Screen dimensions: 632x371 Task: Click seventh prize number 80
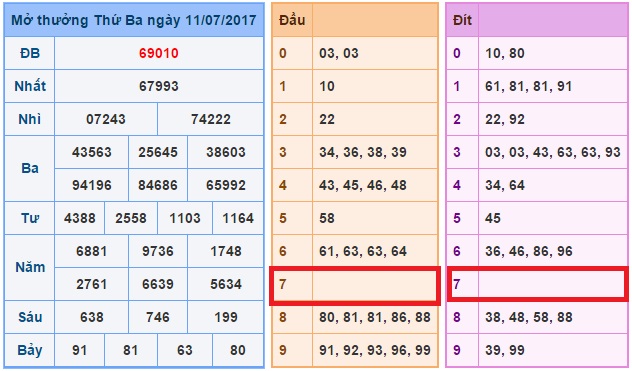(238, 350)
